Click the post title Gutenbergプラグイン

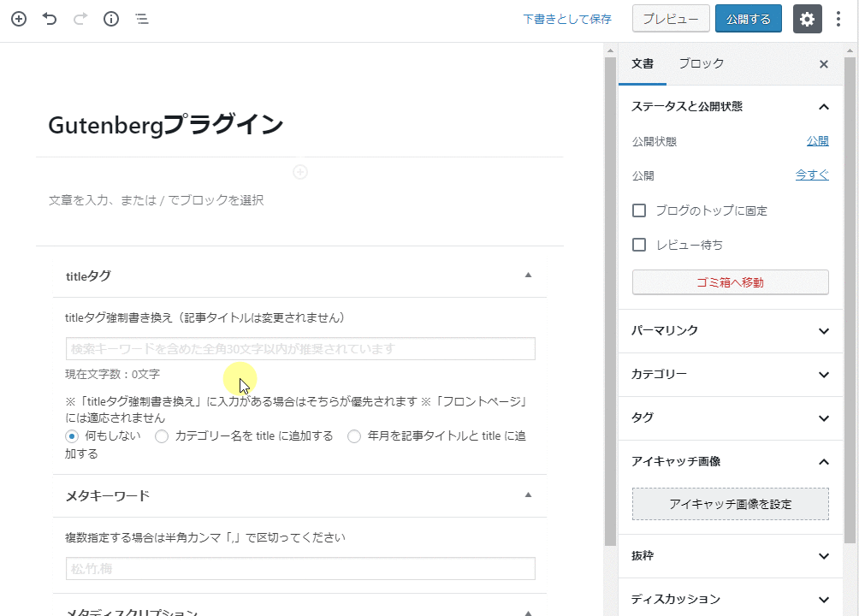pyautogui.click(x=165, y=125)
